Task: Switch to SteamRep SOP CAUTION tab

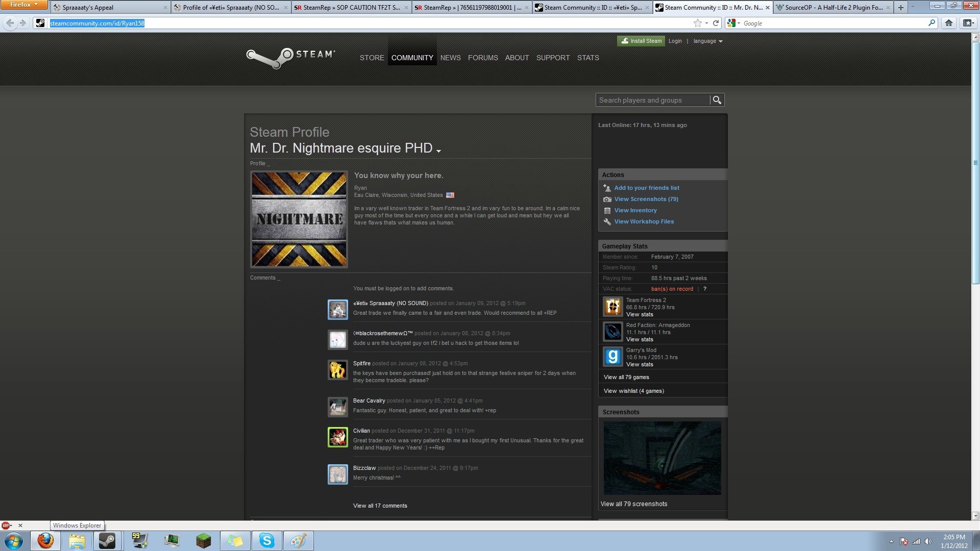Action: click(x=351, y=8)
